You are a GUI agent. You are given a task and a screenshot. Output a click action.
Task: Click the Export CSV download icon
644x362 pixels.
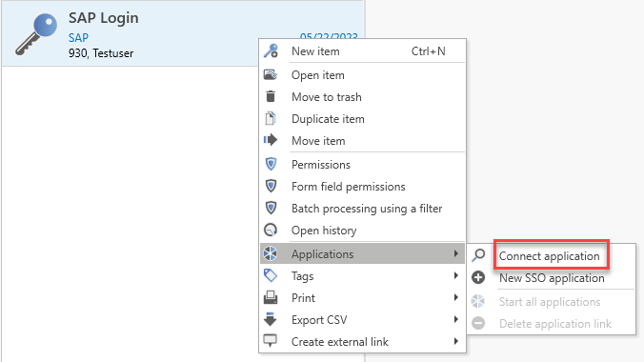coord(271,319)
